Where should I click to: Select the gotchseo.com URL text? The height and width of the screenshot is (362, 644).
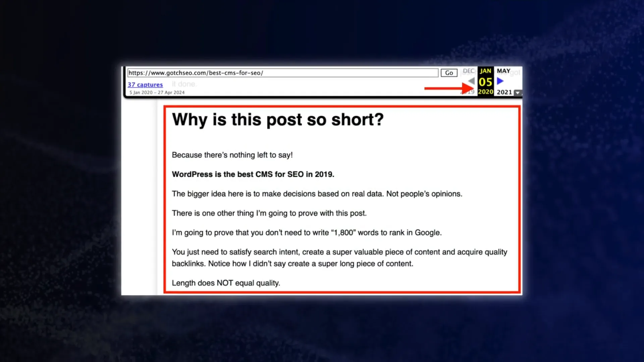(196, 73)
